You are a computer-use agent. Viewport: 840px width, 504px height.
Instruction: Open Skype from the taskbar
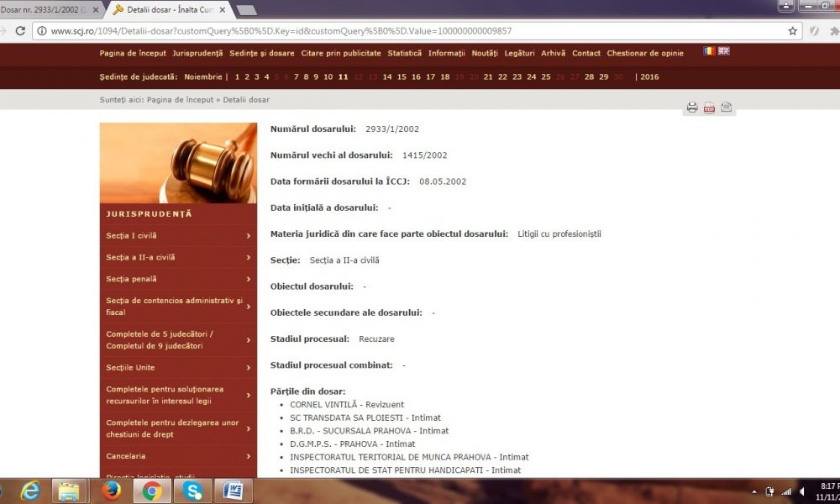pyautogui.click(x=193, y=491)
